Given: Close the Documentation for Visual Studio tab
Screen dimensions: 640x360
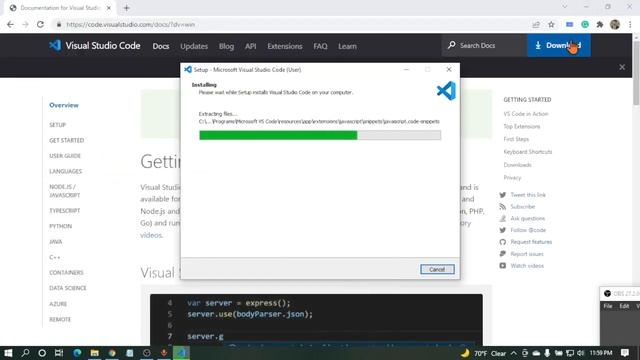Looking at the screenshot, I should (109, 8).
